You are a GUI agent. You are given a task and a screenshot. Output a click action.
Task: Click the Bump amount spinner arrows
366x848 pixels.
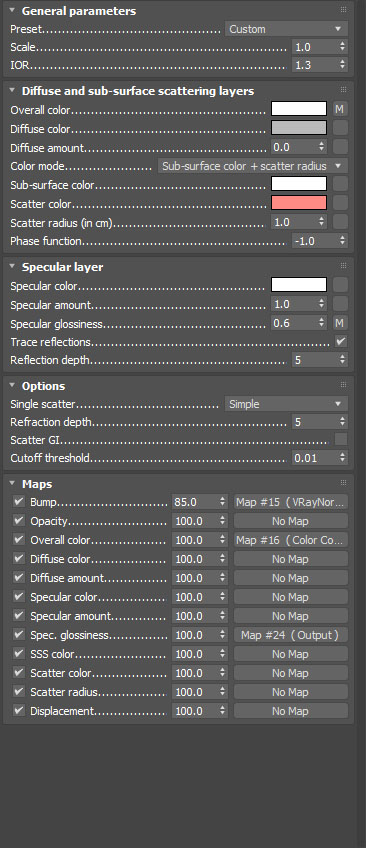tap(223, 502)
